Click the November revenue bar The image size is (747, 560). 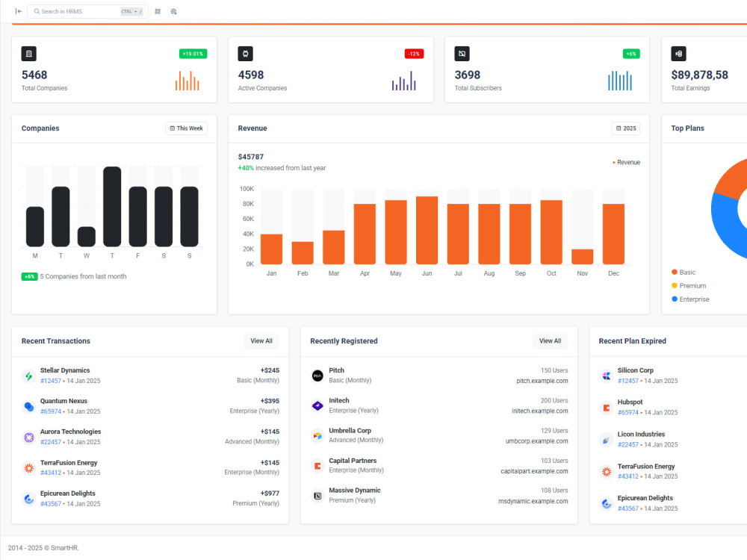pos(582,257)
